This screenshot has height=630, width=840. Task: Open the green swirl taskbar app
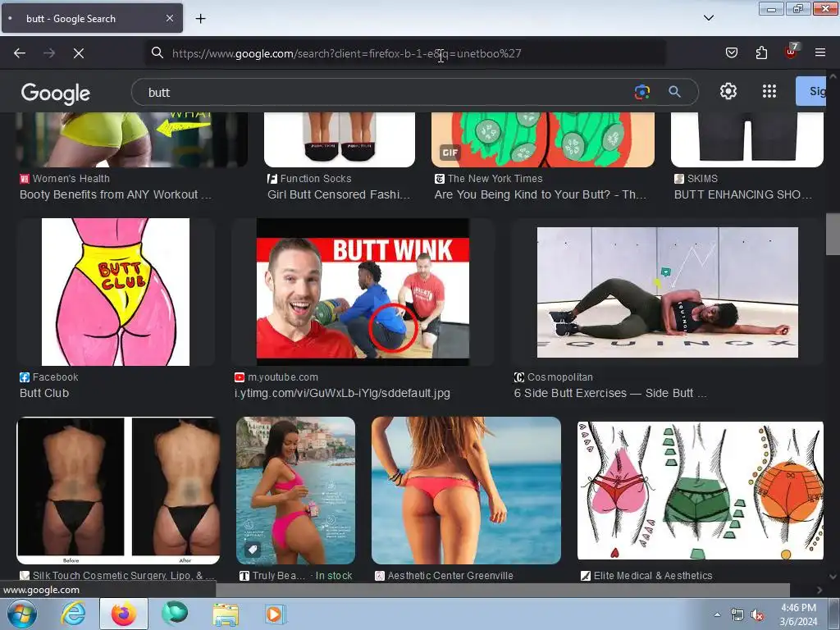(174, 614)
